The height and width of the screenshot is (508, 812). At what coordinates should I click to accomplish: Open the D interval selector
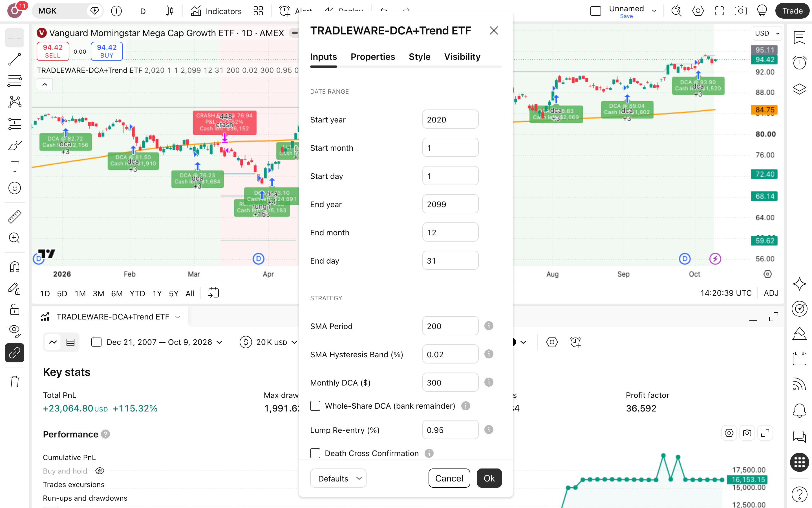click(143, 11)
